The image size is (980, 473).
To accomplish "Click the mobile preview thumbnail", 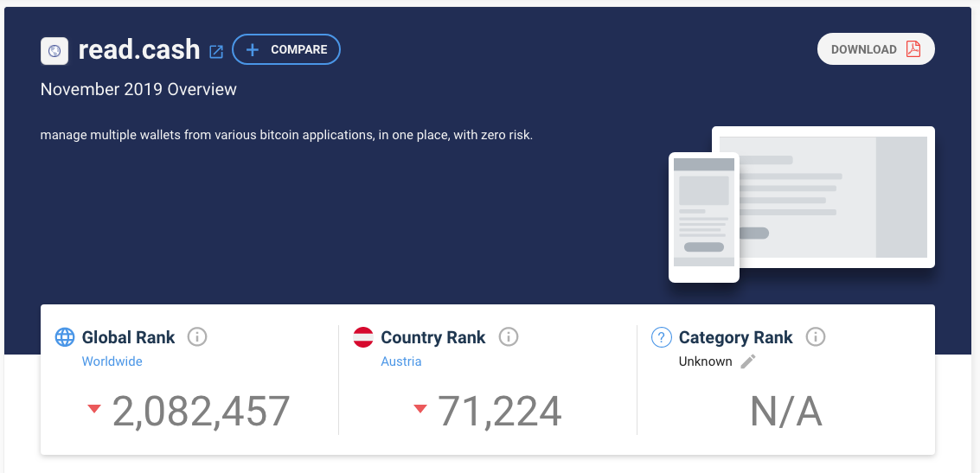I will tap(704, 217).
